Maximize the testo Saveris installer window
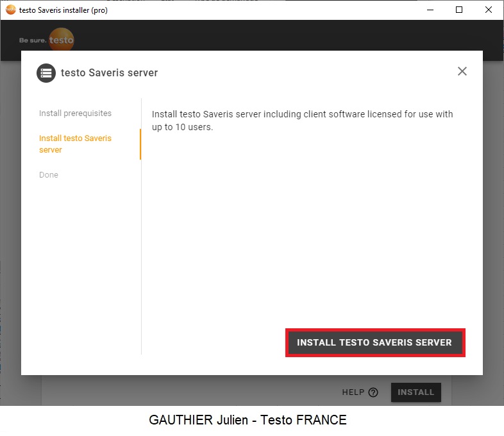This screenshot has width=504, height=436. [459, 10]
